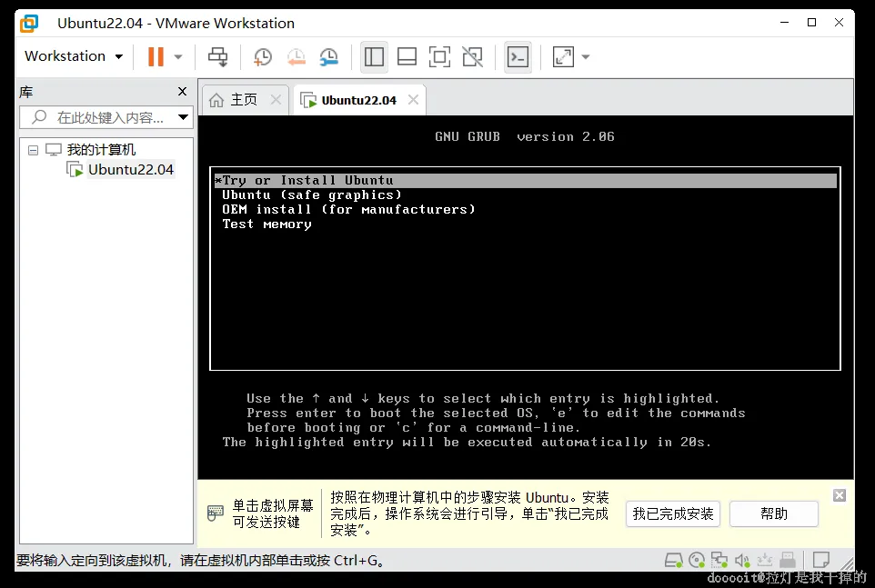This screenshot has width=875, height=588.
Task: Click the CD/DVD drive status icon
Action: pyautogui.click(x=697, y=560)
